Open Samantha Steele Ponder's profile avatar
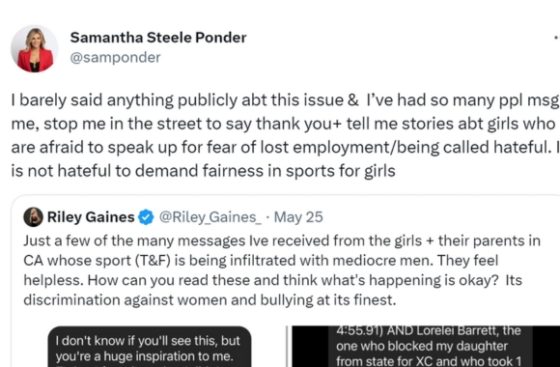Viewport: 560px width, 367px height. tap(34, 49)
